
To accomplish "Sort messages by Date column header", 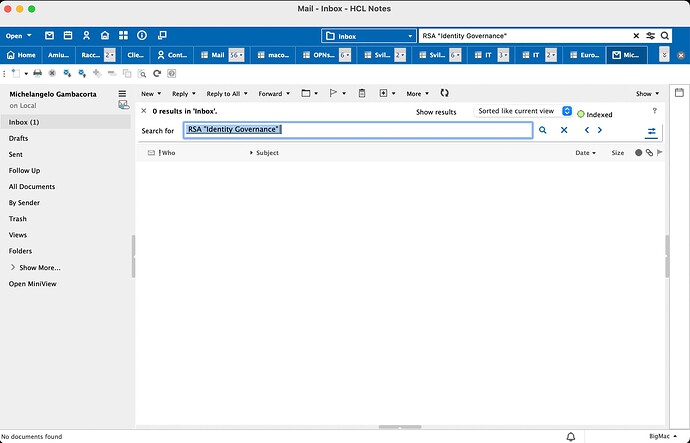I will click(x=584, y=153).
